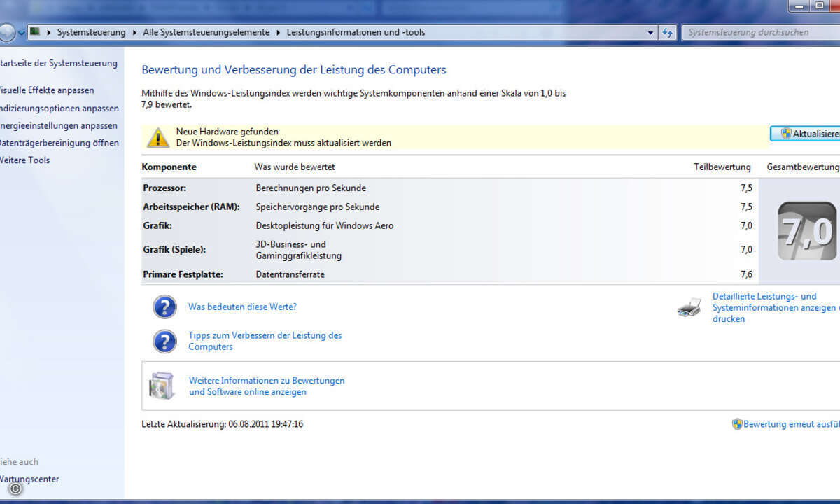Viewport: 840px width, 504px height.
Task: Click the Prozessor row label
Action: pyautogui.click(x=164, y=188)
